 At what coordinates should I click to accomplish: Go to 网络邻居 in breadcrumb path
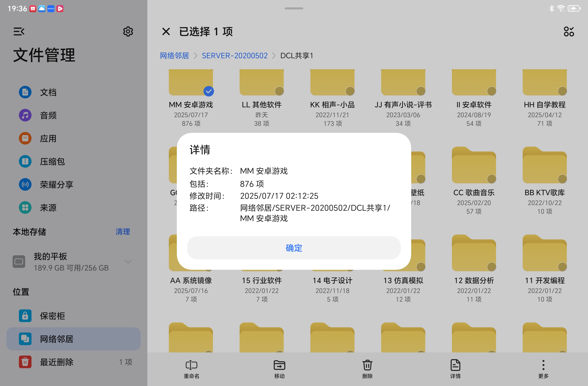(x=175, y=56)
